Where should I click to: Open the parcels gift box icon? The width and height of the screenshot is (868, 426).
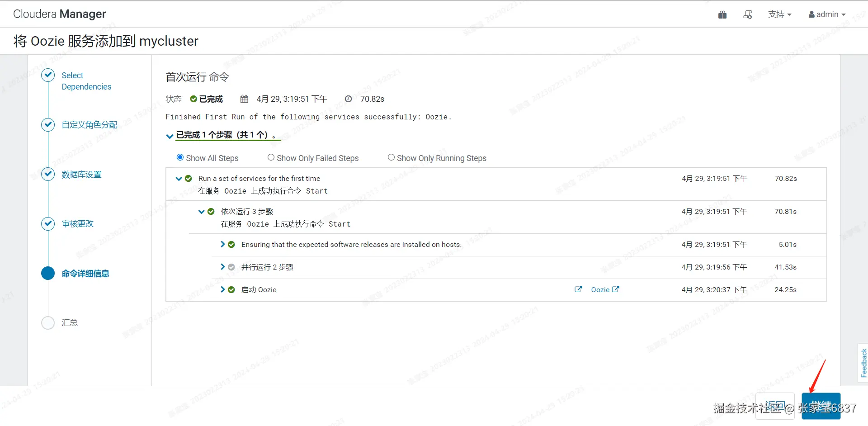click(722, 14)
